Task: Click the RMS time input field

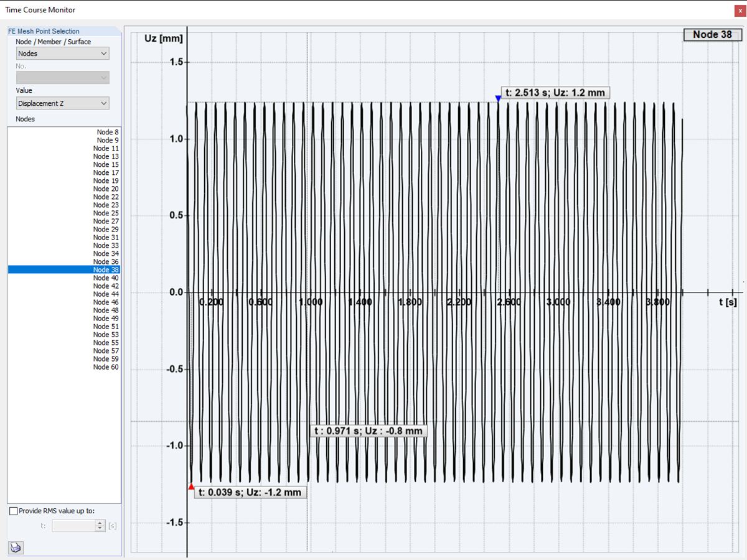Action: tap(74, 526)
